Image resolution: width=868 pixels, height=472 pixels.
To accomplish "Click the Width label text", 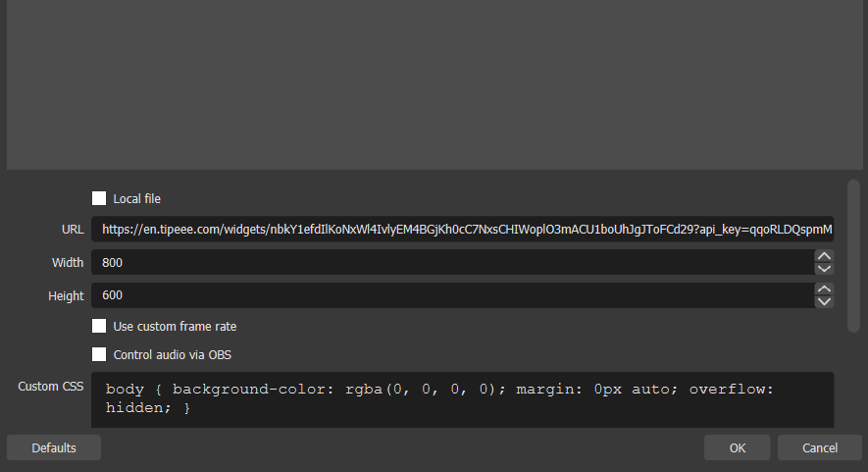I will pyautogui.click(x=68, y=263).
